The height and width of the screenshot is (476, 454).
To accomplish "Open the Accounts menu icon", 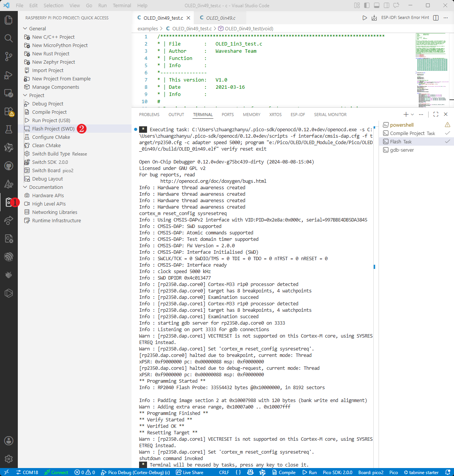I will tap(9, 441).
